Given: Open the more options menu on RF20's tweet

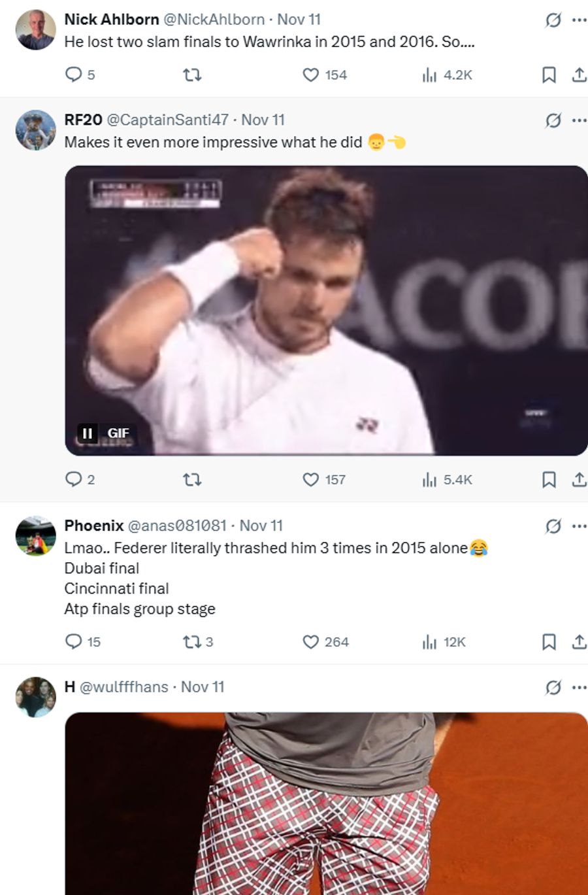Looking at the screenshot, I should [x=577, y=119].
